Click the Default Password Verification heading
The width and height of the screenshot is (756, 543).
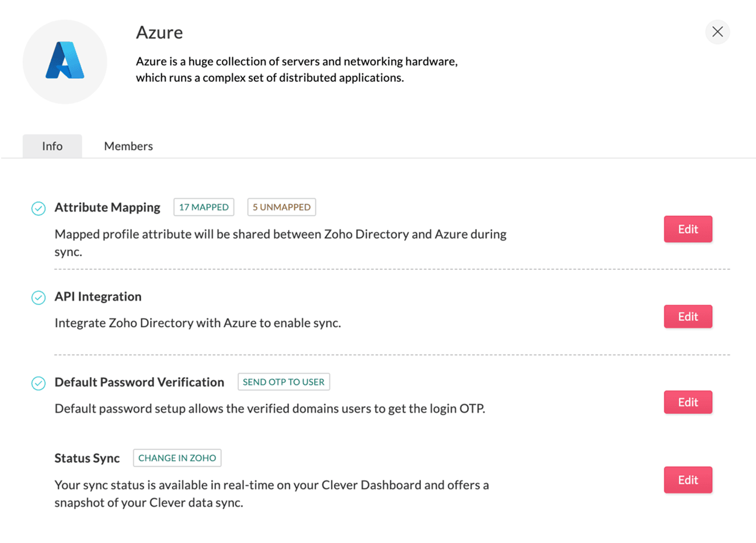coord(139,382)
